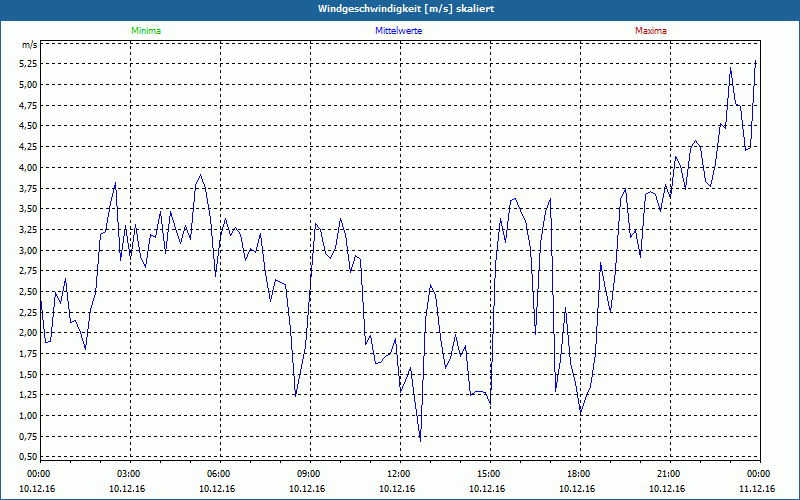
Task: Click the 03:00 time axis label
Action: (x=129, y=474)
